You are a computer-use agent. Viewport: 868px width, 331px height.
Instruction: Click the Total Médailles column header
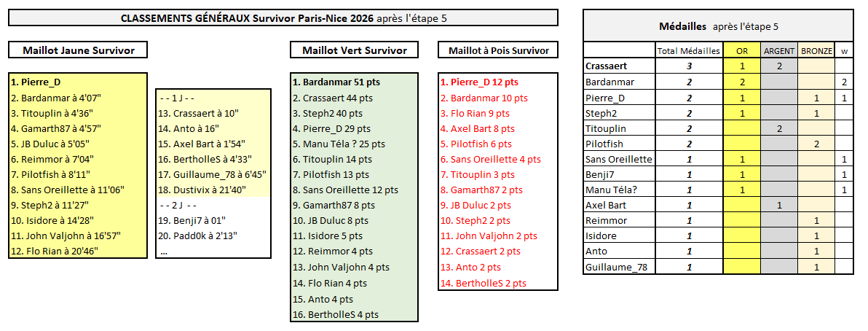688,51
